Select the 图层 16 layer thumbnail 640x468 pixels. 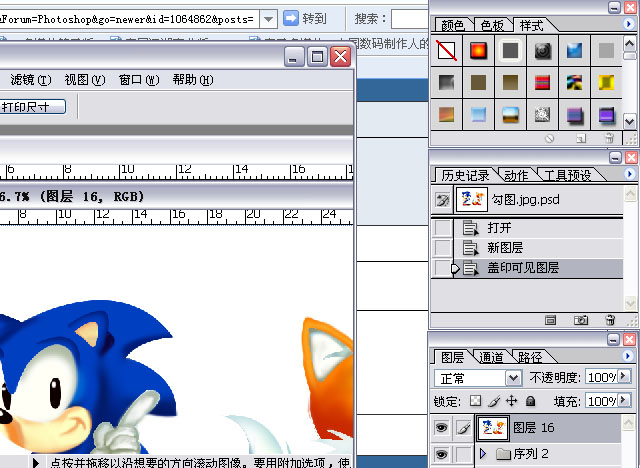[493, 428]
